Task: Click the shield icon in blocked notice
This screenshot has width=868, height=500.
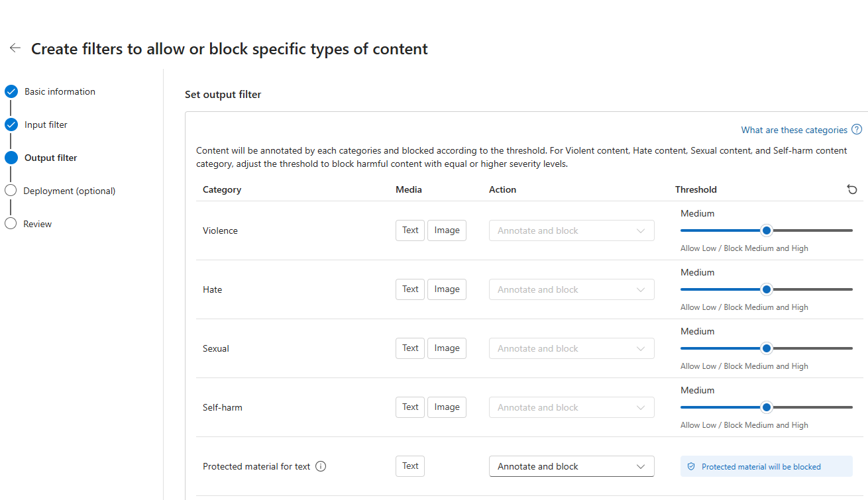Action: (691, 467)
